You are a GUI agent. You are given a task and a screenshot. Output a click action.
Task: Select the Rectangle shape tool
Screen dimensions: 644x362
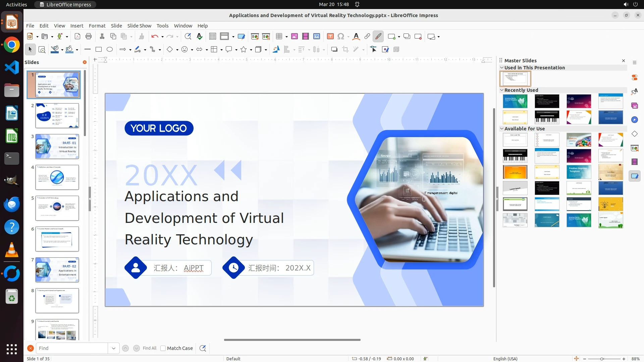pyautogui.click(x=98, y=50)
